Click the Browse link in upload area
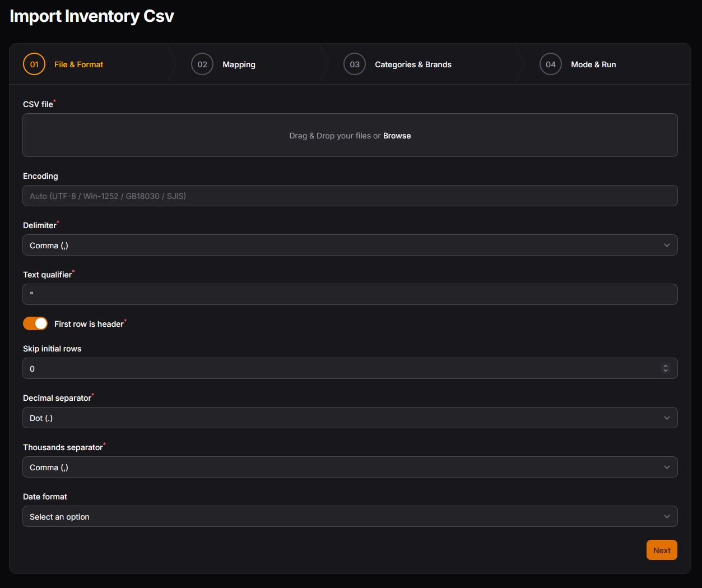Screen dimensions: 702x588 click(397, 136)
